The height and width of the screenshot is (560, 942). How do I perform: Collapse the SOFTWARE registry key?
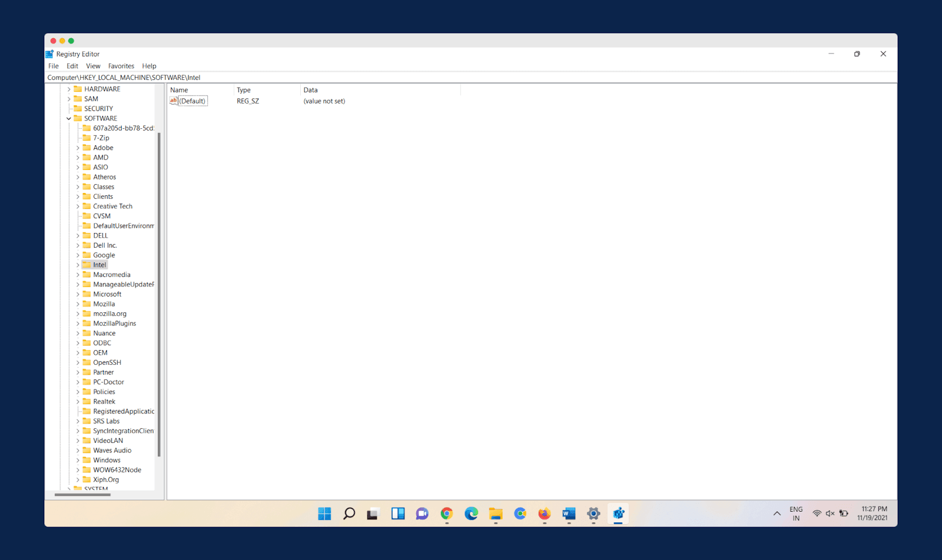[x=69, y=118]
